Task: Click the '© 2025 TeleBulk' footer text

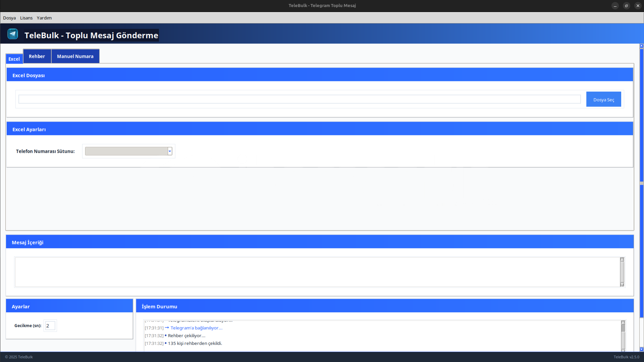Action: [19, 357]
